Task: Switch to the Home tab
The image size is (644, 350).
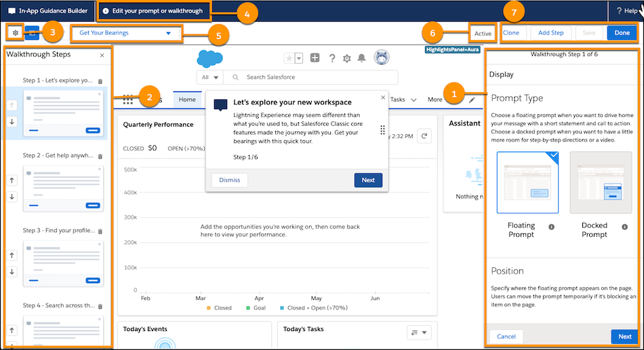Action: pos(187,100)
